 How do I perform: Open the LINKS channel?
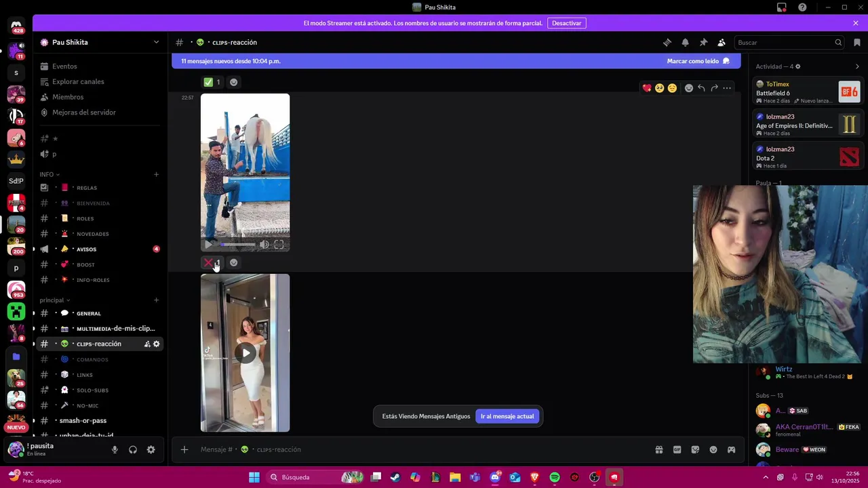[100, 375]
